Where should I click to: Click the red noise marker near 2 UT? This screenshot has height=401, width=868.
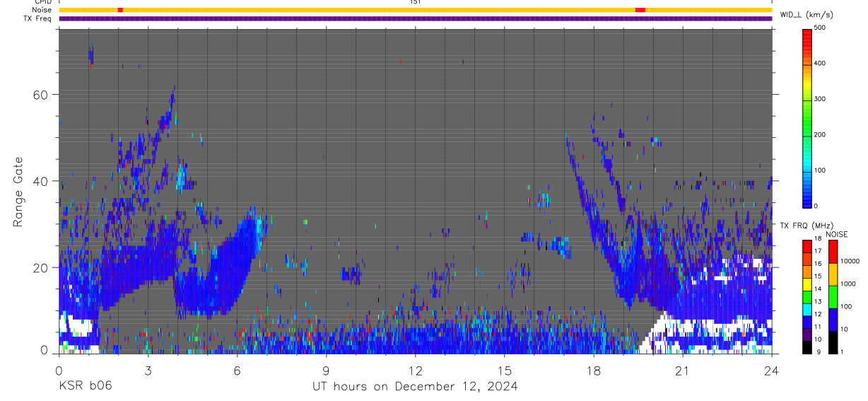(120, 10)
